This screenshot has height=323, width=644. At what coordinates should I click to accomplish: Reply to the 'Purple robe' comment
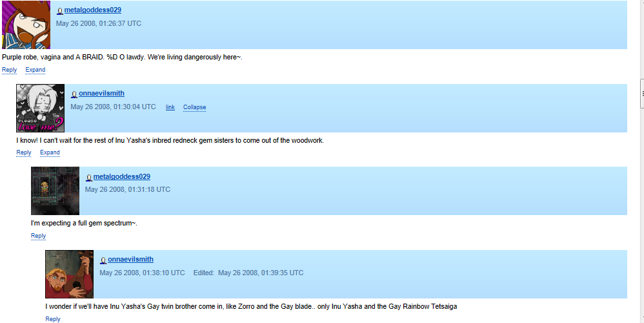click(9, 70)
